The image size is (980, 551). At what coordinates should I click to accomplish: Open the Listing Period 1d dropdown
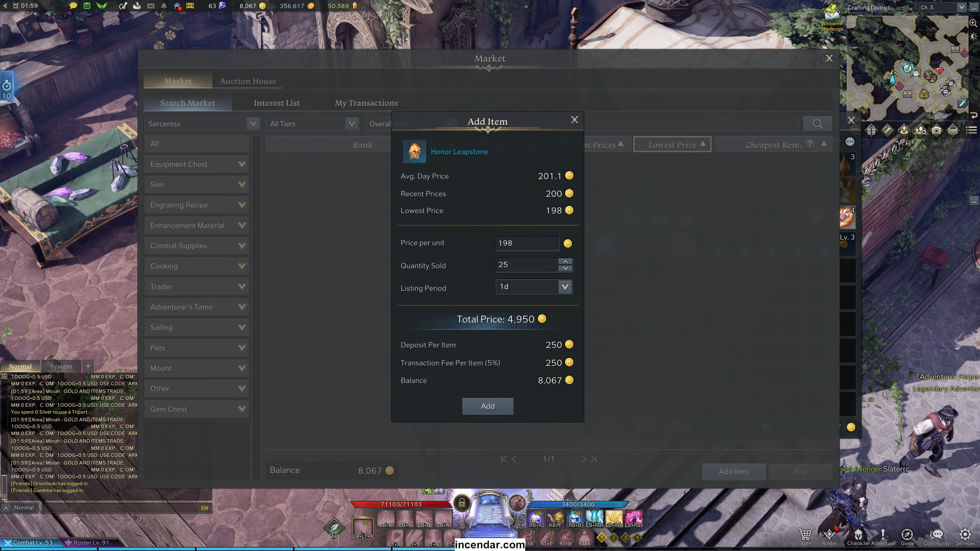[534, 287]
